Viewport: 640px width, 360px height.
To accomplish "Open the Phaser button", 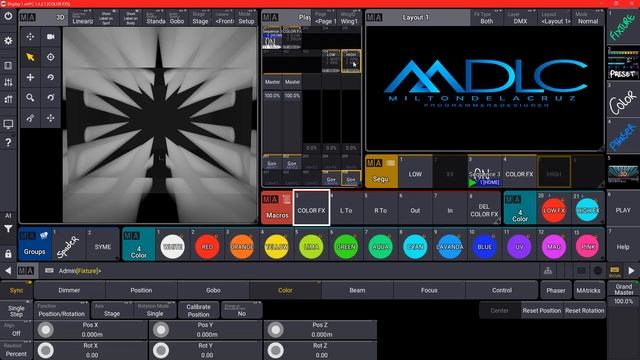I will [556, 290].
